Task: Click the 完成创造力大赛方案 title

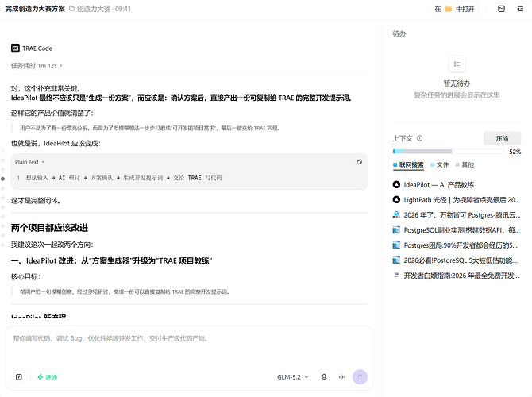Action: pyautogui.click(x=35, y=9)
